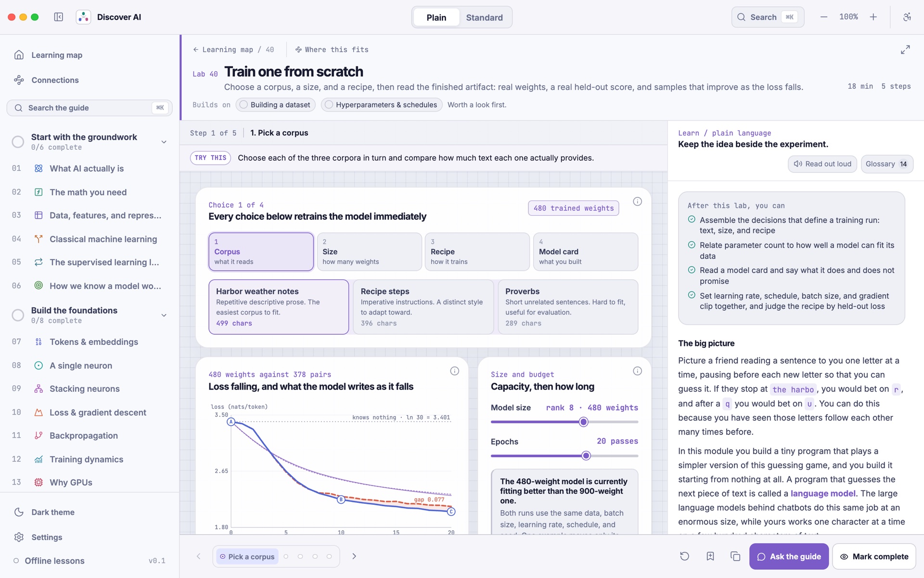Click the Discover AI logo icon
Image resolution: width=924 pixels, height=578 pixels.
point(83,17)
